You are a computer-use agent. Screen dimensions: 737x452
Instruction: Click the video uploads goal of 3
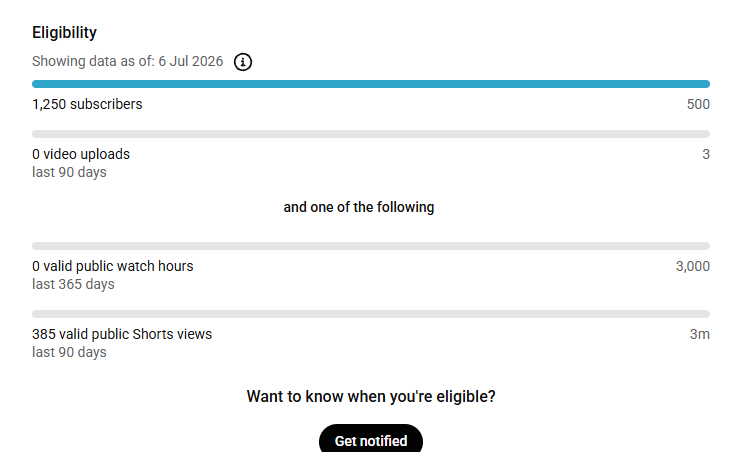point(706,154)
